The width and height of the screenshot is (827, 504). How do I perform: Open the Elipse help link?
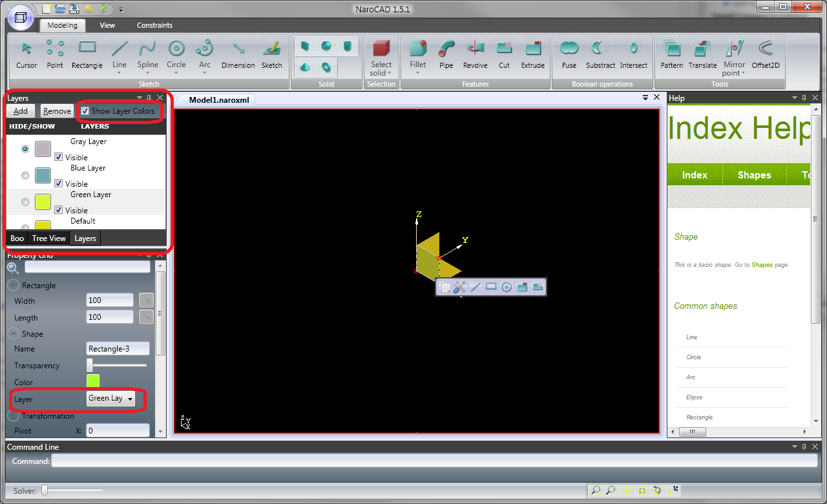coord(694,397)
